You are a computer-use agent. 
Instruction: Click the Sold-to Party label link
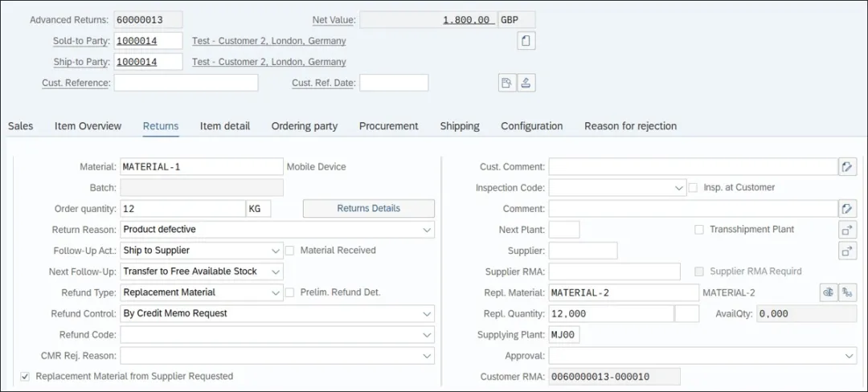tap(81, 41)
